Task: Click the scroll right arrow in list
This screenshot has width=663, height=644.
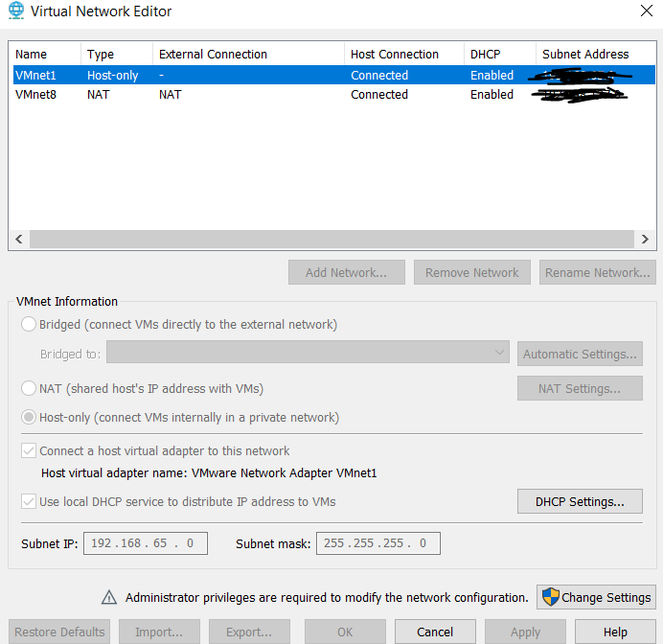Action: click(645, 239)
